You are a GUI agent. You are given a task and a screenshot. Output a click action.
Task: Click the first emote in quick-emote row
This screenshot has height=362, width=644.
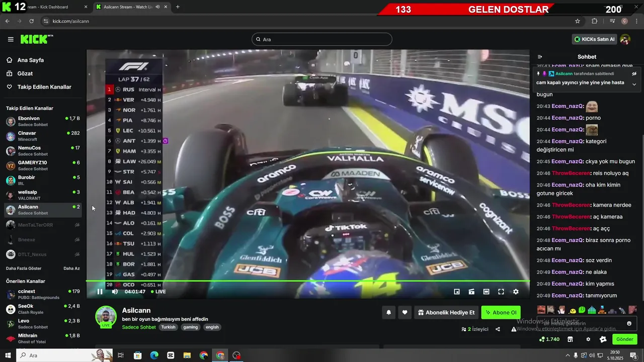click(541, 310)
